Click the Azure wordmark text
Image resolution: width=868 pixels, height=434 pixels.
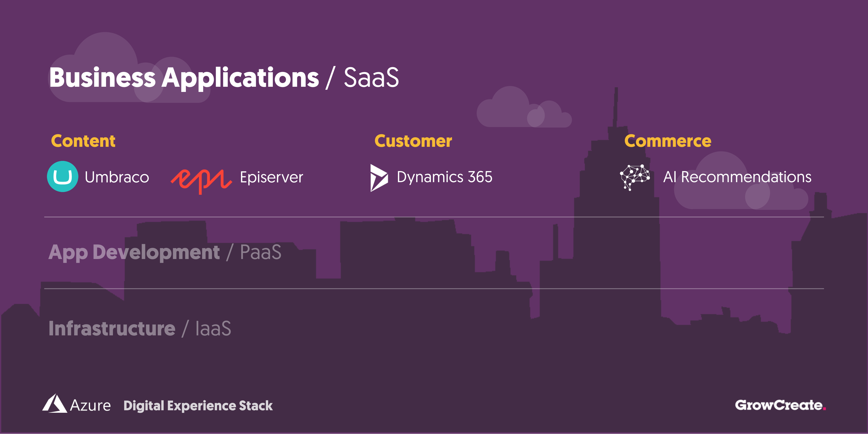90,406
